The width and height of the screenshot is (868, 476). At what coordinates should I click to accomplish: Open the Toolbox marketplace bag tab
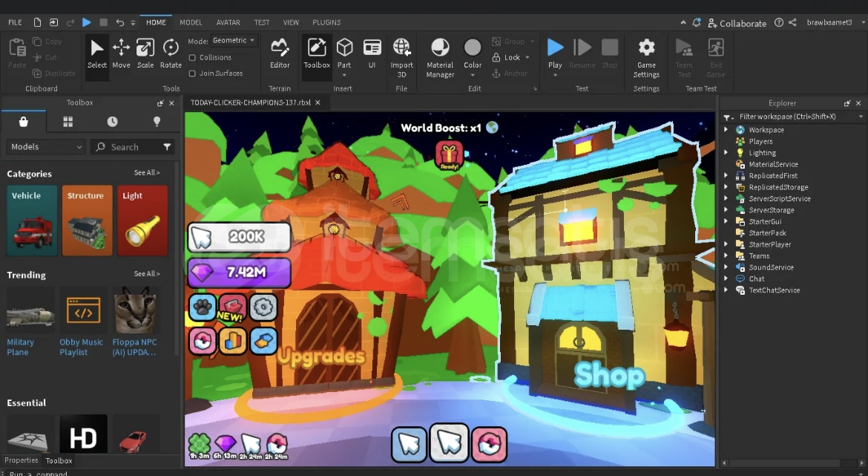tap(23, 122)
